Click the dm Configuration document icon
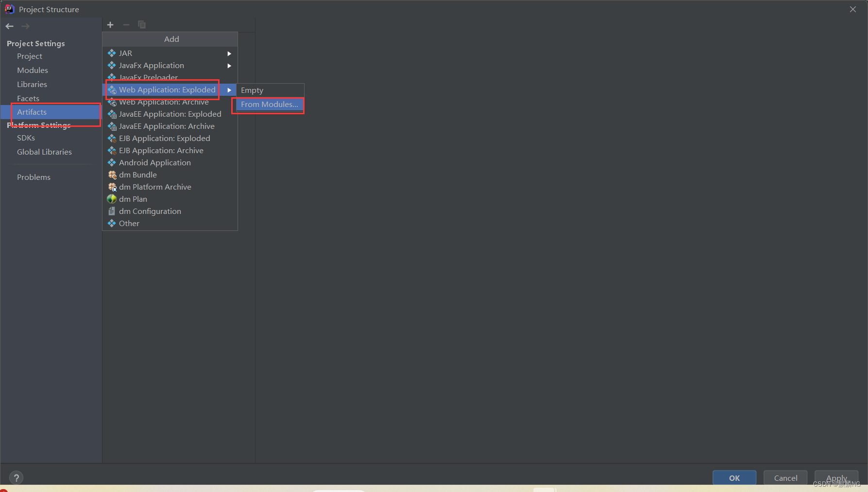Viewport: 868px width, 492px height. [112, 211]
